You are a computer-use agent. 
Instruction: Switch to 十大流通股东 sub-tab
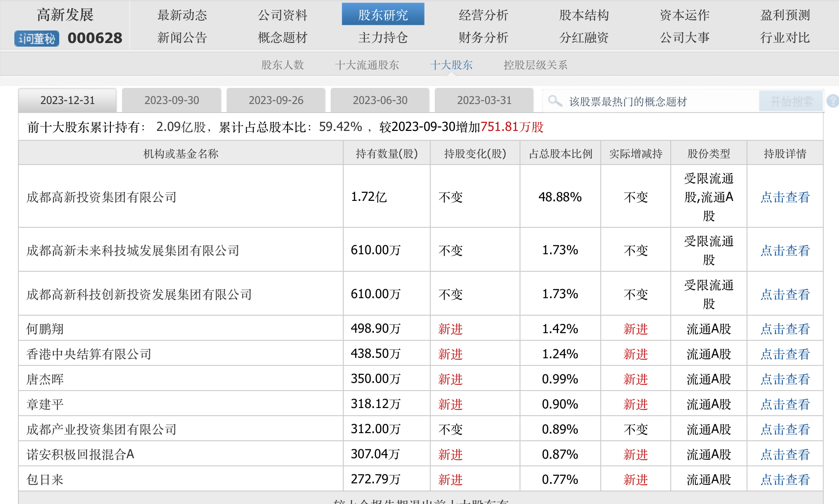(367, 65)
